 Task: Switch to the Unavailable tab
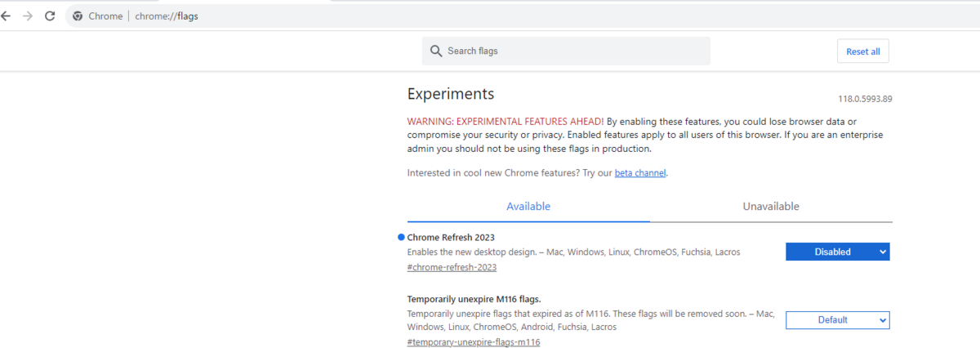click(771, 207)
